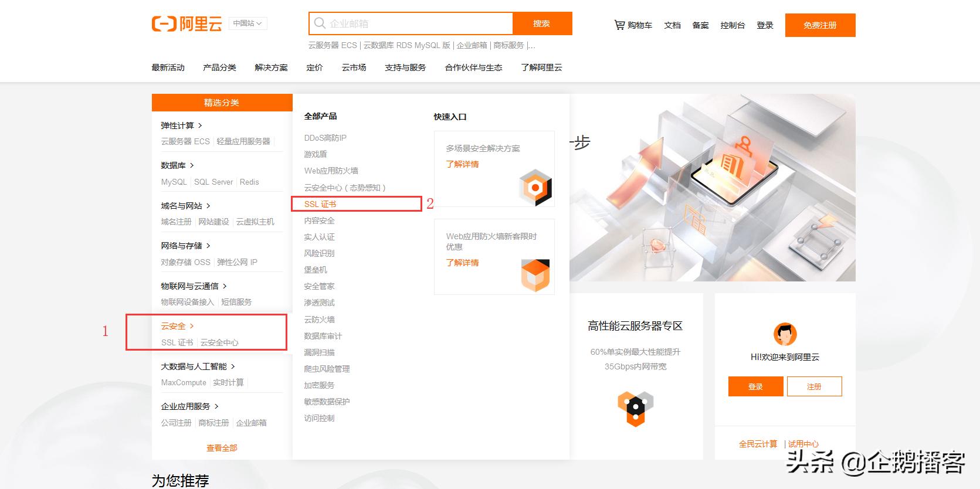Open the 支持与服务 menu

coord(405,67)
